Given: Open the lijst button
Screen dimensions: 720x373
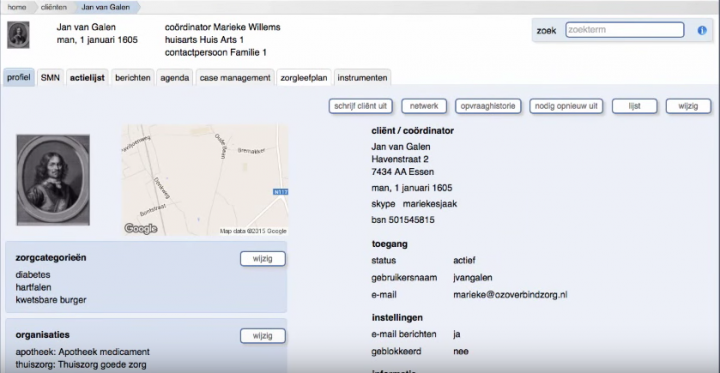Looking at the screenshot, I should click(634, 106).
